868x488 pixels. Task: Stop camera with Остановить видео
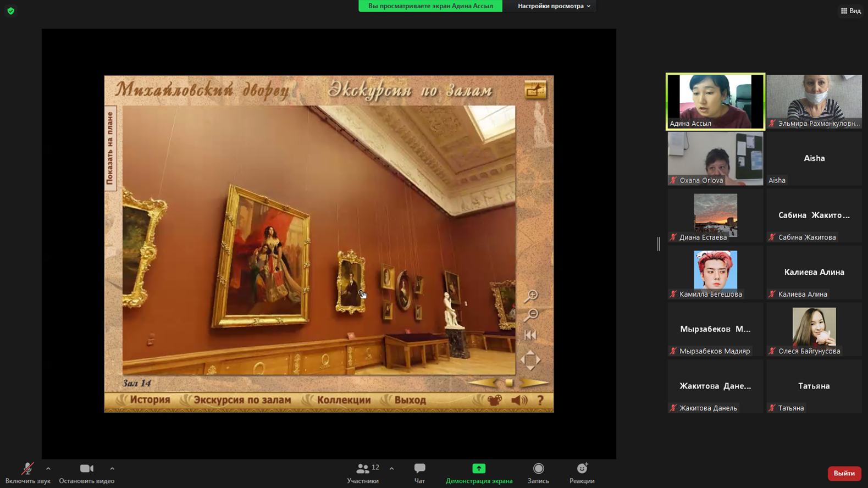click(87, 473)
